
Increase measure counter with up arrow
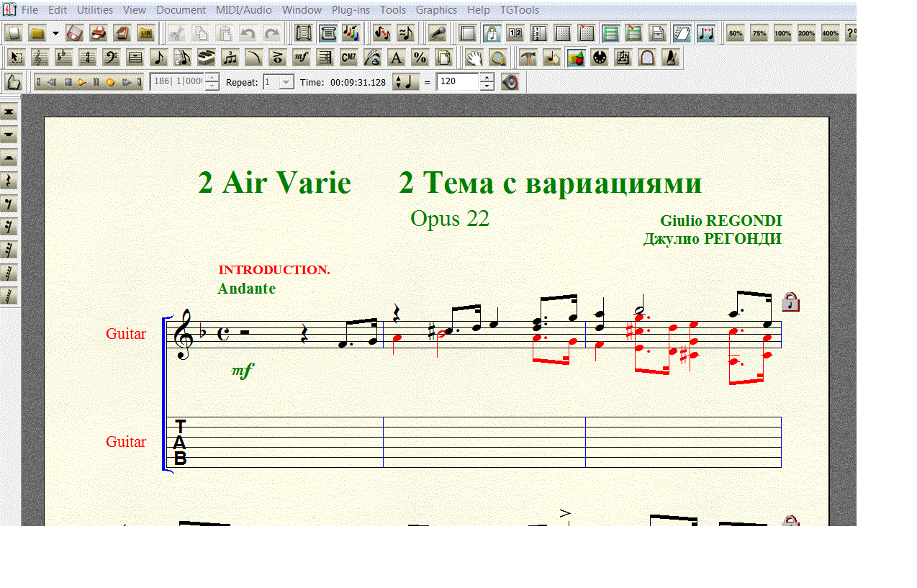[x=212, y=77]
